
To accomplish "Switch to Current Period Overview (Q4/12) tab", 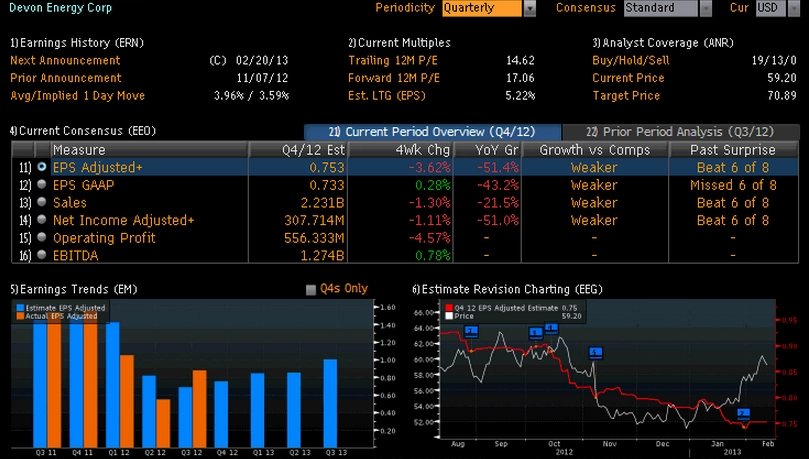I will (x=432, y=132).
